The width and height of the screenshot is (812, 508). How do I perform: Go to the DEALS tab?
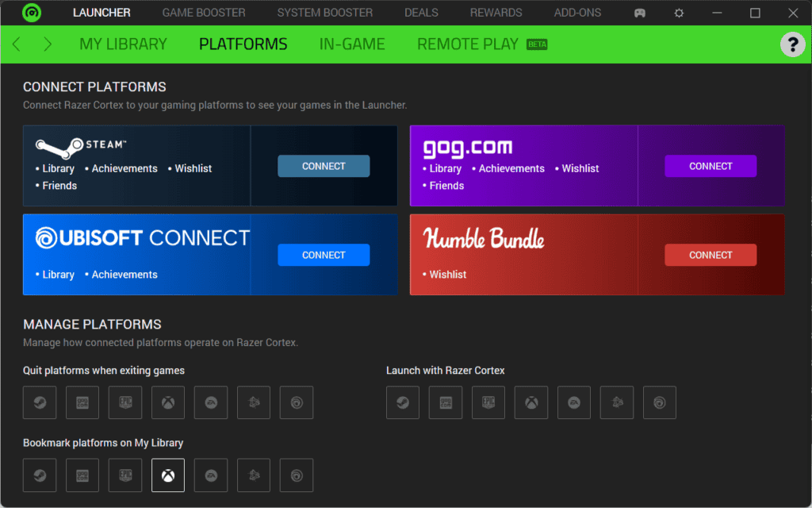click(x=421, y=13)
